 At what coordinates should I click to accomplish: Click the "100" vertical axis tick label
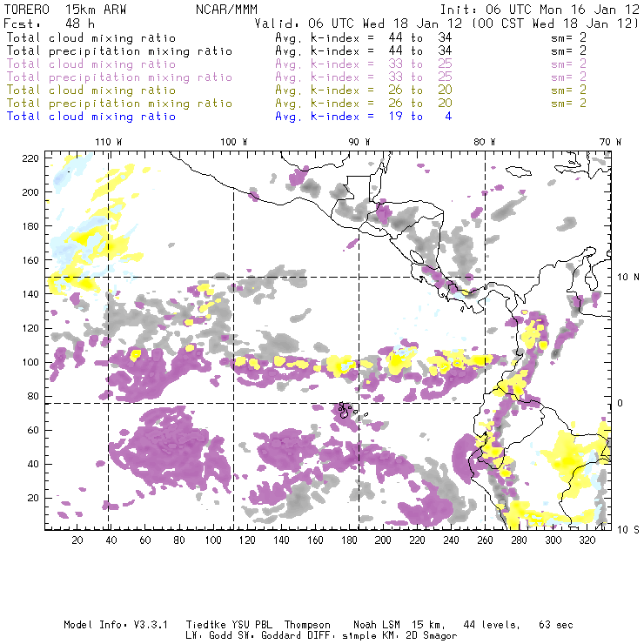pyautogui.click(x=30, y=362)
